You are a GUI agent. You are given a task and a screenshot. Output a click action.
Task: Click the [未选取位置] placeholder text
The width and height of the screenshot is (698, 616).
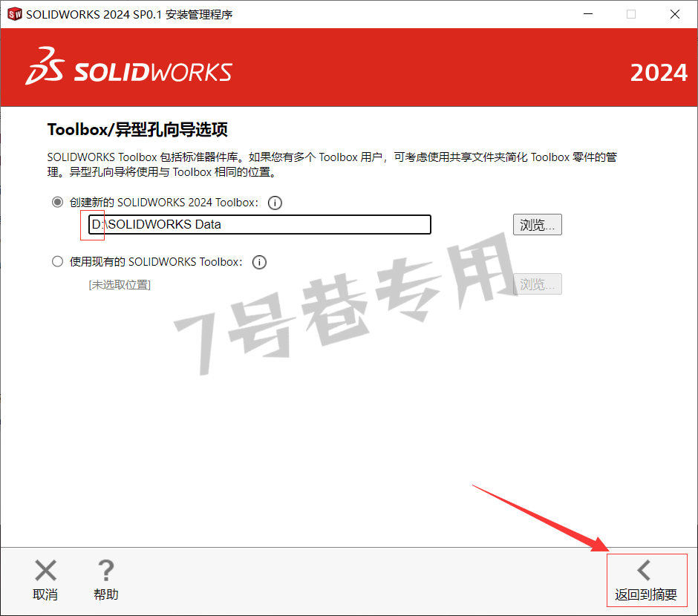pyautogui.click(x=120, y=285)
